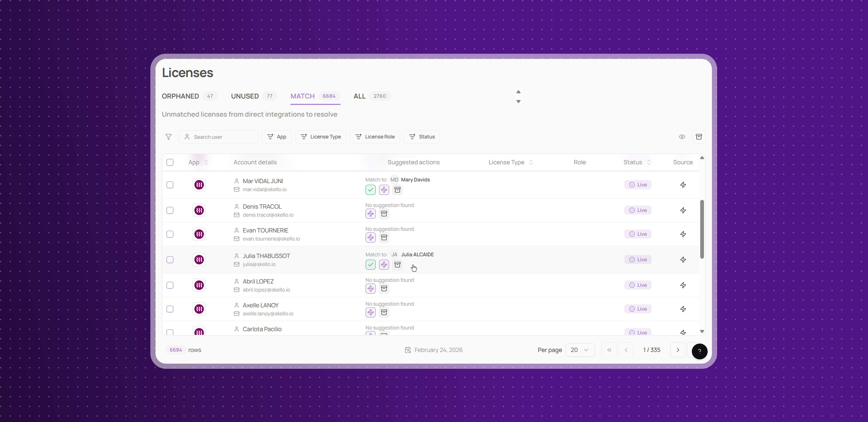
Task: Accept match suggestion for Mar VIDAL JUNI
Action: click(x=370, y=190)
